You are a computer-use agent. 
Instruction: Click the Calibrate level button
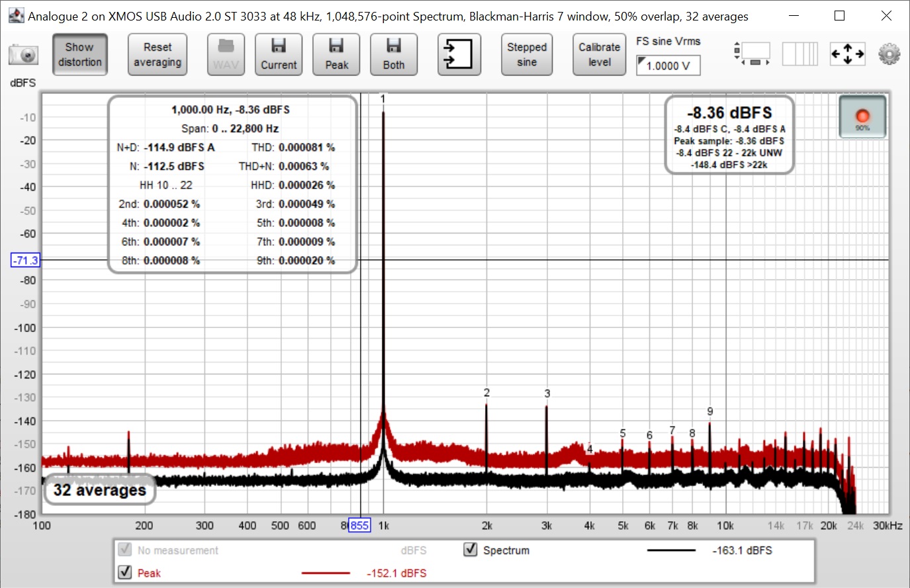tap(600, 55)
